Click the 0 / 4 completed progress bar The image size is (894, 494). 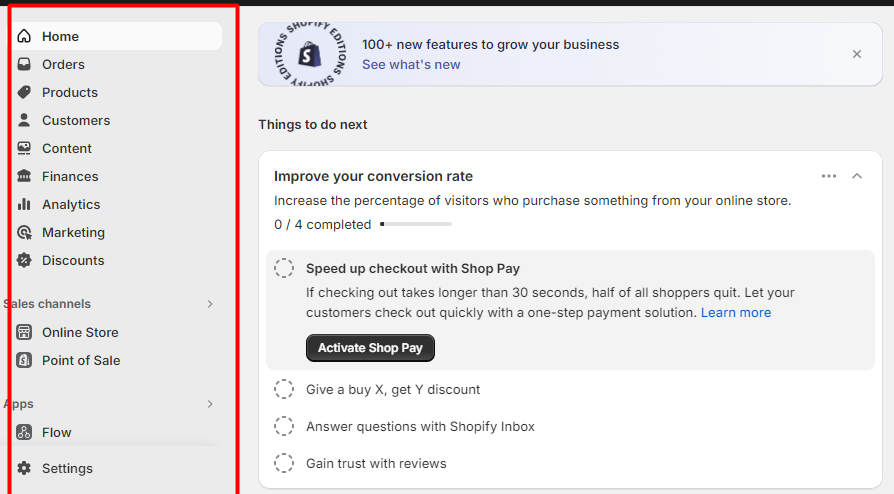coord(416,224)
